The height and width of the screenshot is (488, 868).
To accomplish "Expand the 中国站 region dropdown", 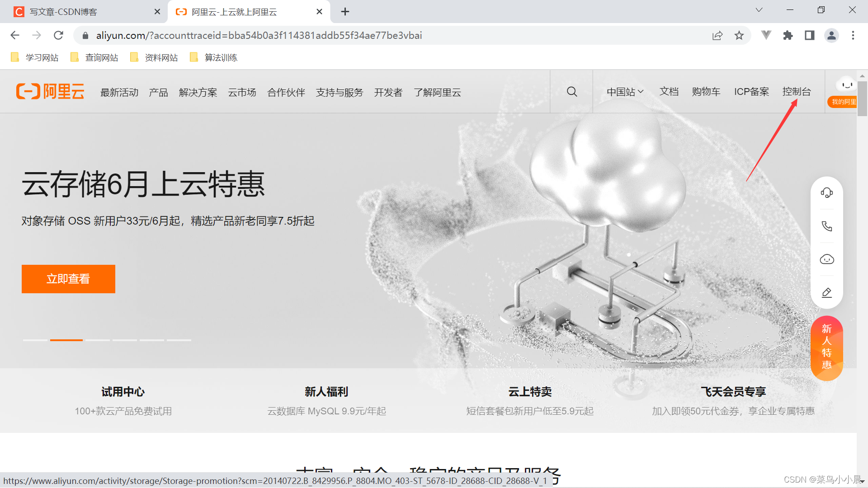I will pos(625,92).
